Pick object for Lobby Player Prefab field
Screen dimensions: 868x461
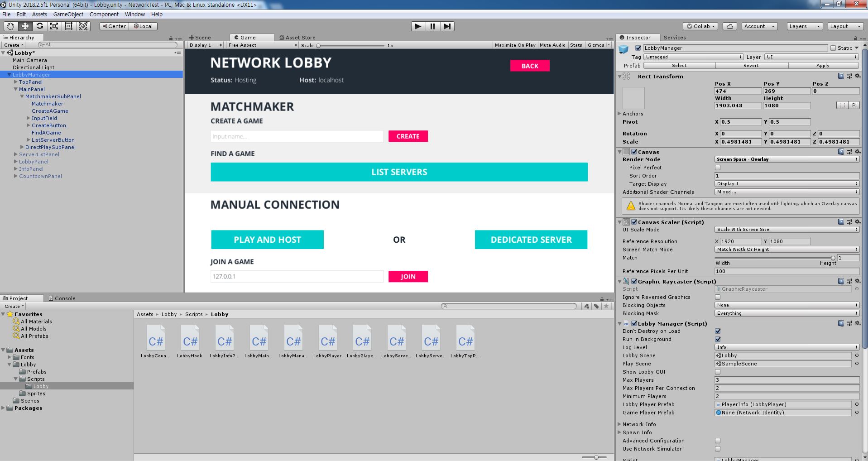coord(856,404)
